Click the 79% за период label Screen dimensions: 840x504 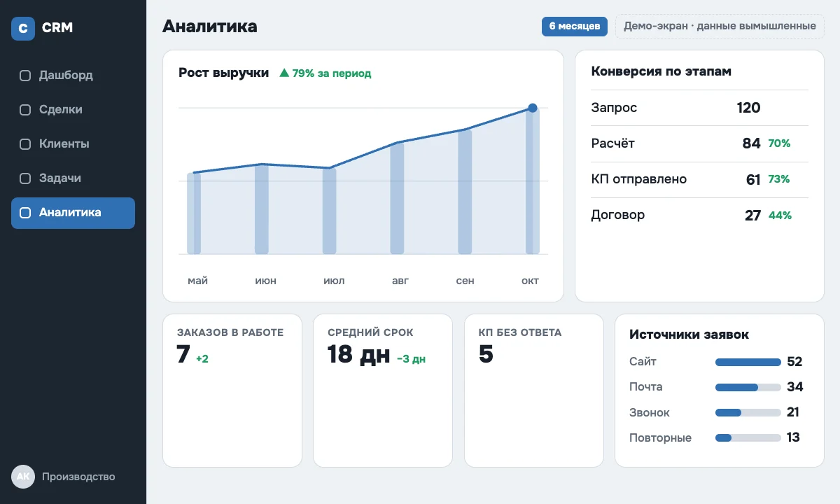(332, 73)
